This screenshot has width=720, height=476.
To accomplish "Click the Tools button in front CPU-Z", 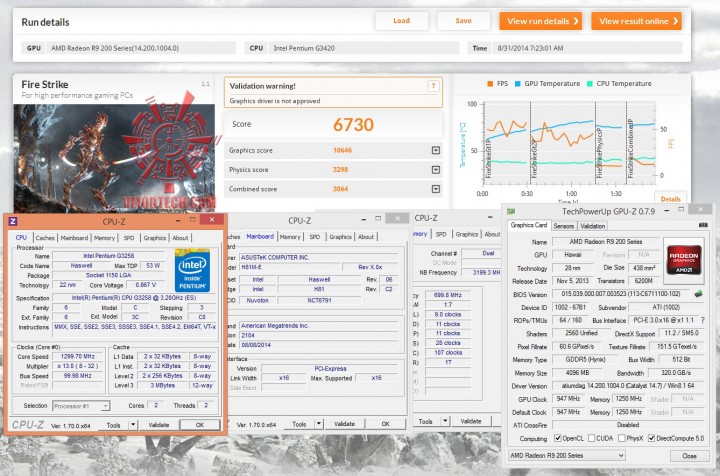I will click(x=113, y=425).
